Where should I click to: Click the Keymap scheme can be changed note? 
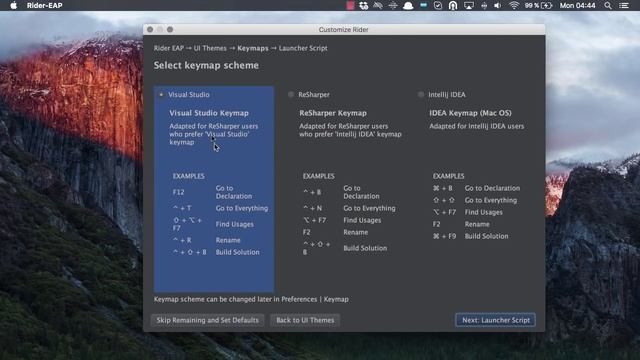tap(251, 299)
